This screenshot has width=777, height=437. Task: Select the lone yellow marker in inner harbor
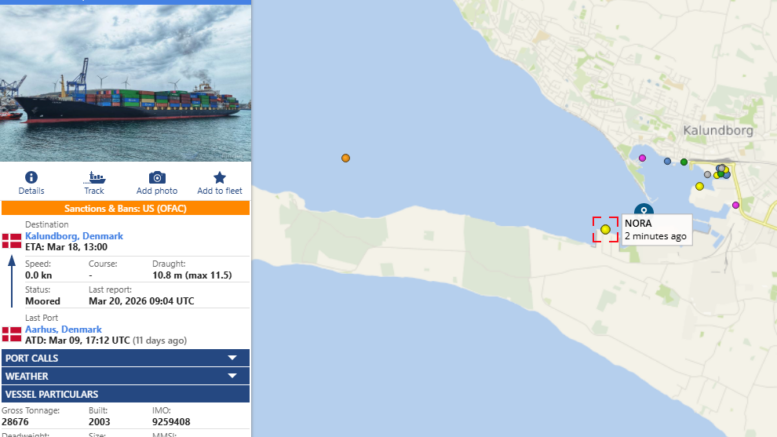pos(699,186)
